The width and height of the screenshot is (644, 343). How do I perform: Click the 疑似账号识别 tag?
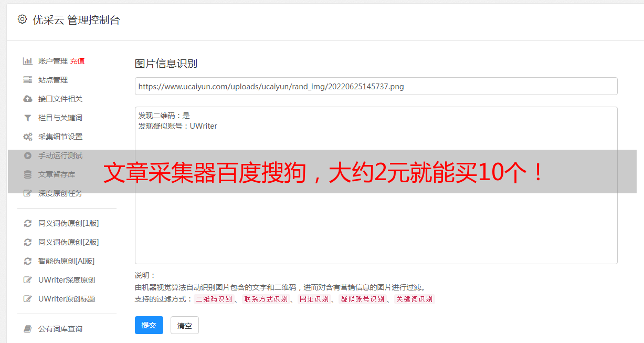tap(362, 299)
